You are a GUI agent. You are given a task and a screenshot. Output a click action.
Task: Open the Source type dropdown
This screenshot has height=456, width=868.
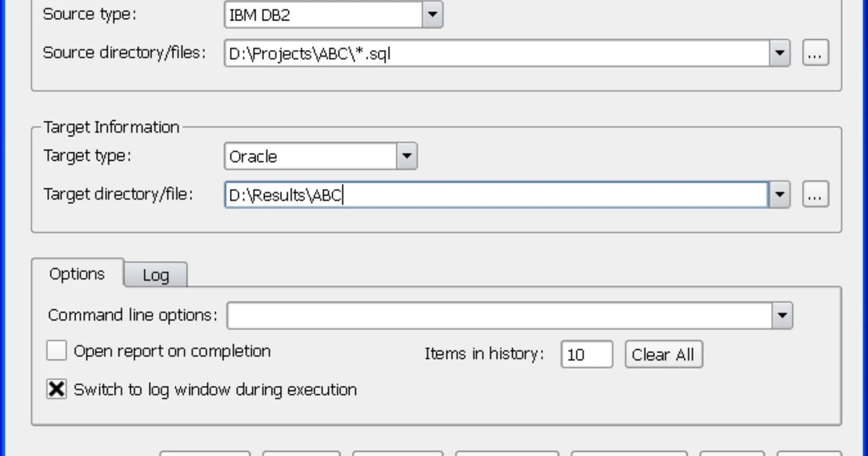(x=432, y=14)
